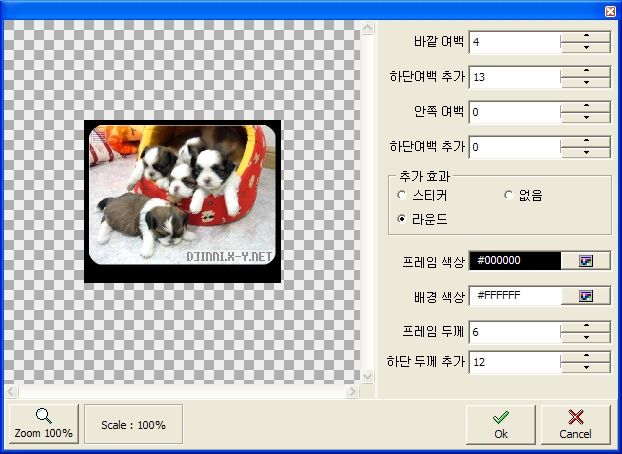Click the Zoom 100% magnifier button

[44, 424]
